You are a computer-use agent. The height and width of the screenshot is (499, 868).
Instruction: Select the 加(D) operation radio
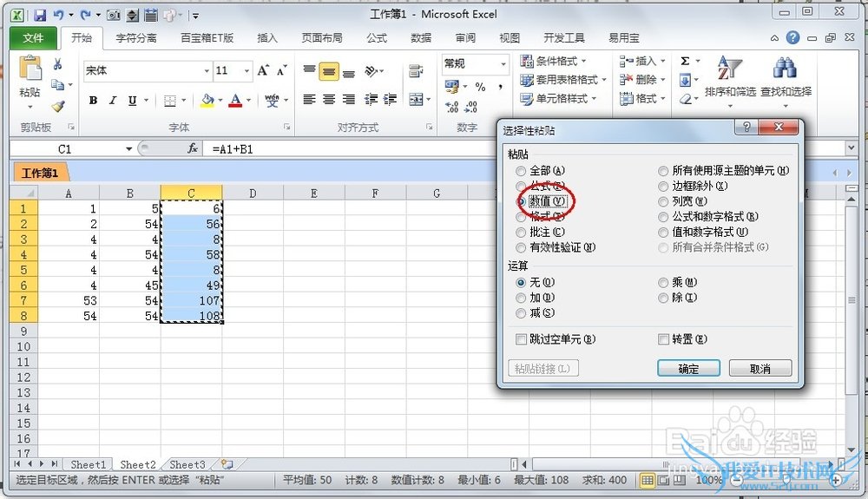521,299
